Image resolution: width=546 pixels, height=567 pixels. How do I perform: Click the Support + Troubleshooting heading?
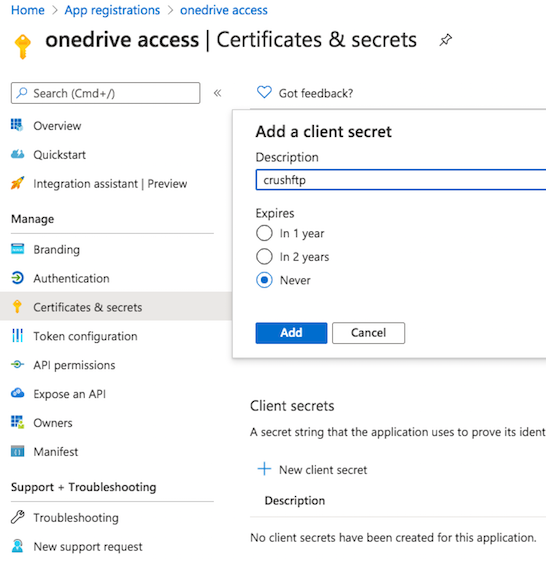click(x=84, y=487)
